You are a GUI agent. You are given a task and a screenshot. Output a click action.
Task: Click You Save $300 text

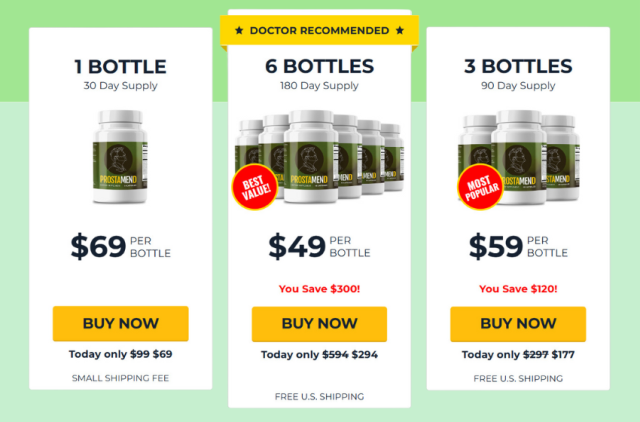click(319, 289)
